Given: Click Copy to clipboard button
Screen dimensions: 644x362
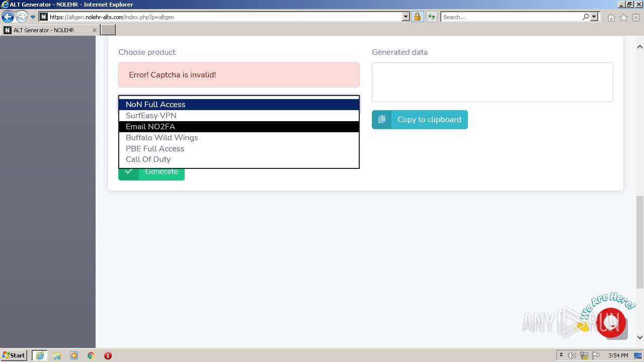Looking at the screenshot, I should click(x=420, y=120).
